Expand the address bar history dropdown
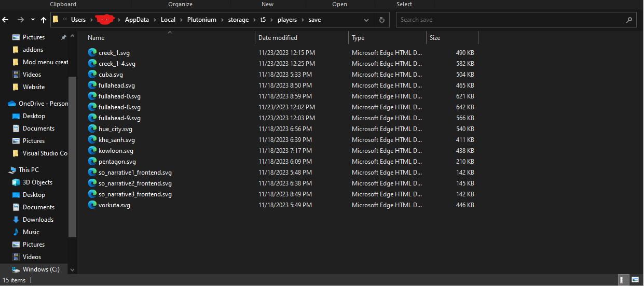Image resolution: width=644 pixels, height=286 pixels. point(366,20)
